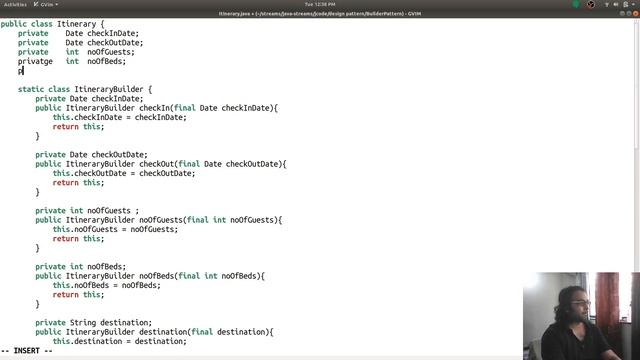Maximize the GVim window
The height and width of the screenshot is (360, 640).
click(x=629, y=13)
